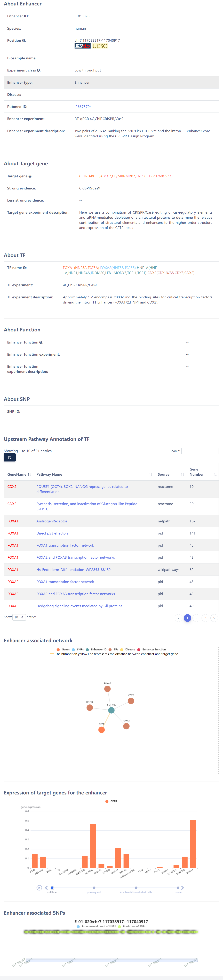Select tissue point on timeline

tap(178, 888)
